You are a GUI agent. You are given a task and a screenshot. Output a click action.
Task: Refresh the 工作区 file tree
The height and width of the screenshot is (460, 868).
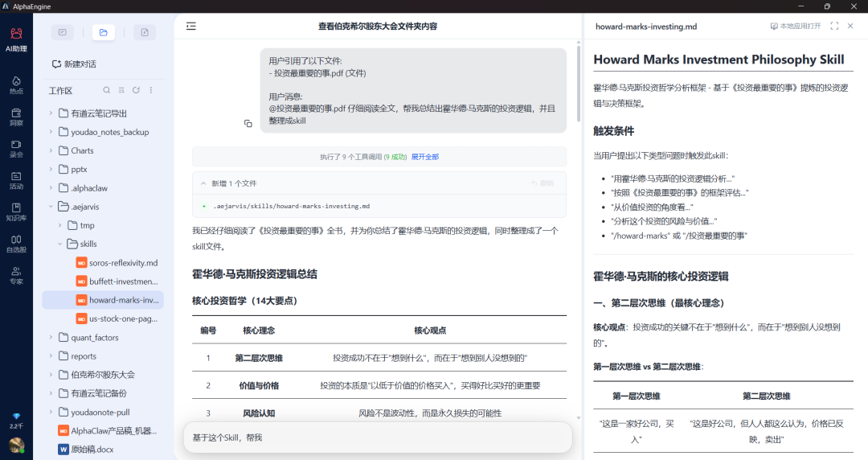[x=136, y=90]
